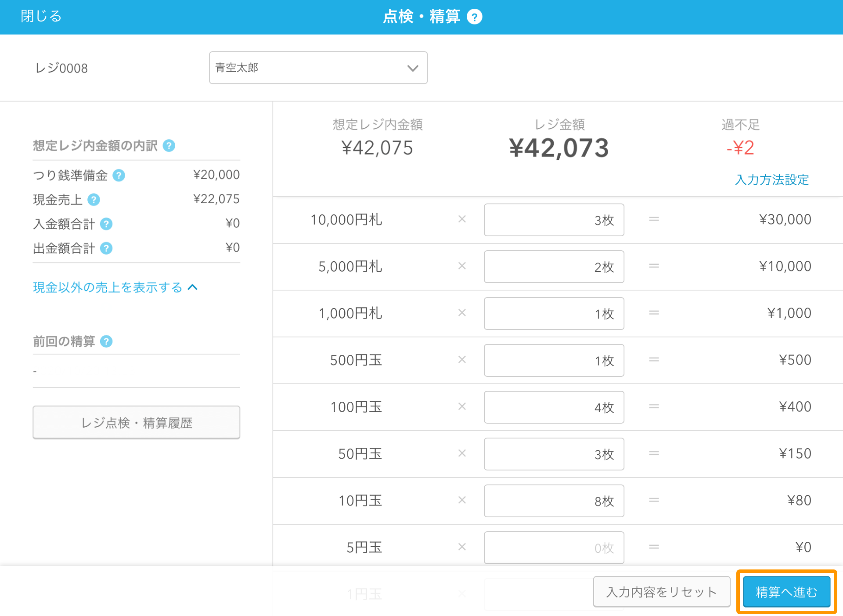Image resolution: width=843 pixels, height=616 pixels.
Task: Click the 想定レジ内金額 value ¥42,075
Action: [377, 148]
